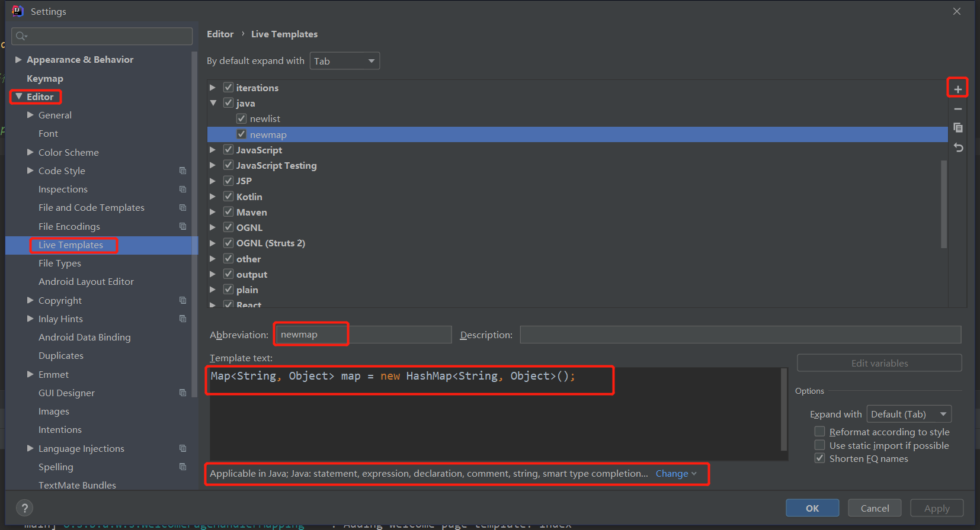This screenshot has height=530, width=980.
Task: Select Android Data Binding settings entry
Action: point(85,338)
